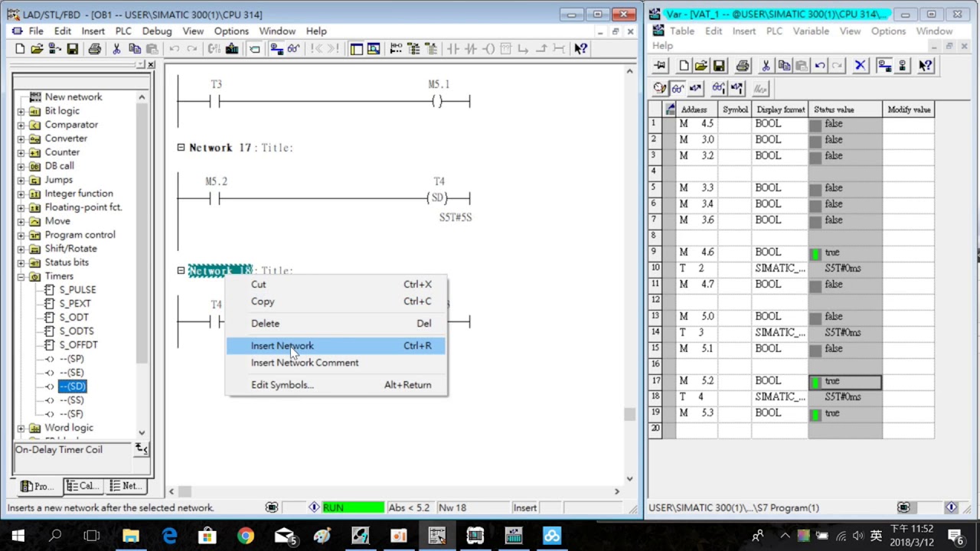
Task: Print the variable table
Action: pos(742,66)
